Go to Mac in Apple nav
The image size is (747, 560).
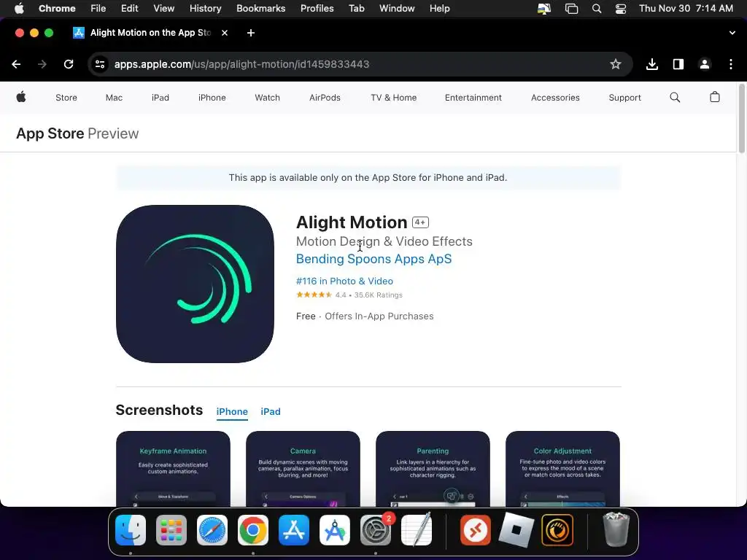click(114, 98)
